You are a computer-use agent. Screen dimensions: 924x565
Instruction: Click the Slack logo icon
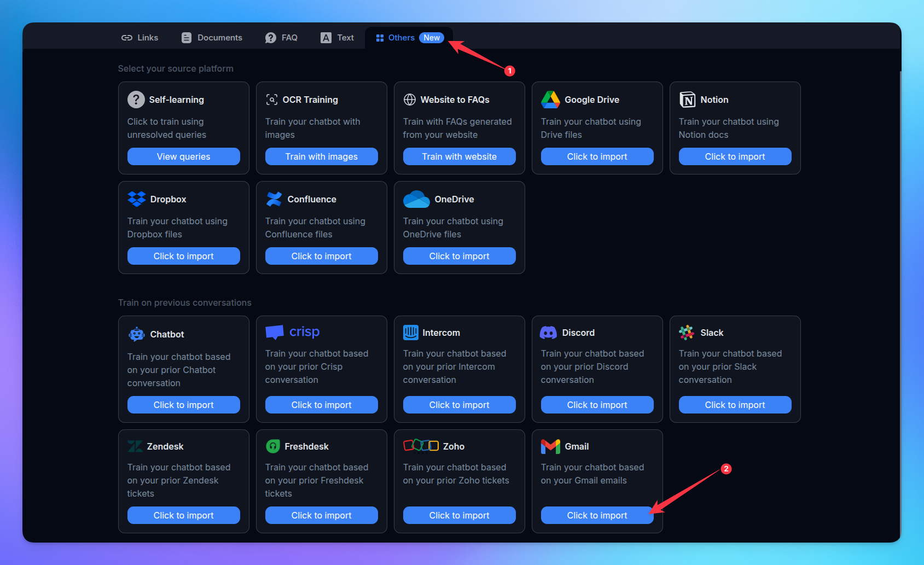click(687, 333)
